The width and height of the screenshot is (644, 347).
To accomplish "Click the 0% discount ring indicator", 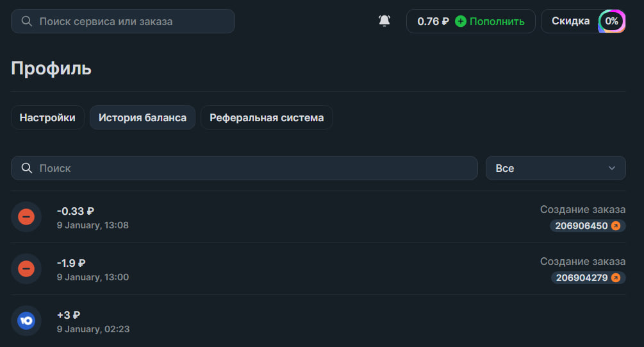I will 611,21.
